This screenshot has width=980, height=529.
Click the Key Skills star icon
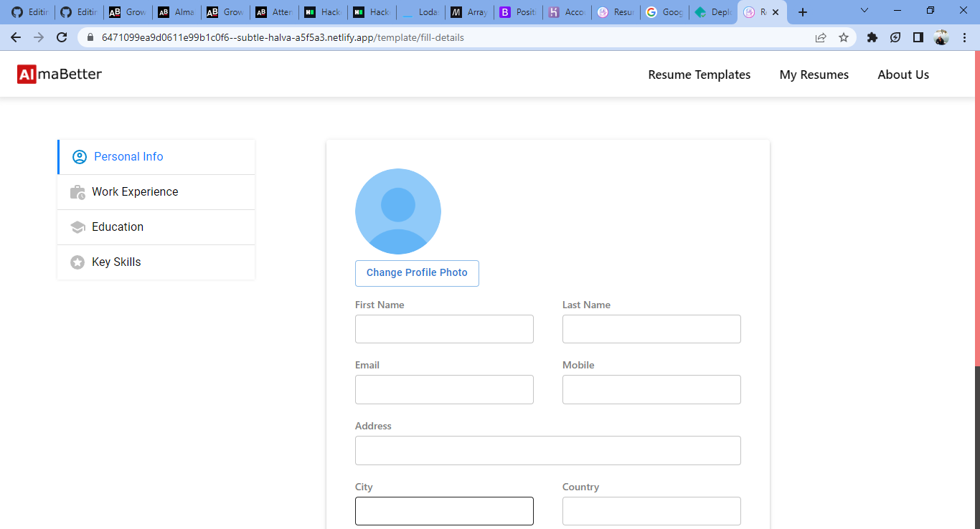pyautogui.click(x=77, y=262)
